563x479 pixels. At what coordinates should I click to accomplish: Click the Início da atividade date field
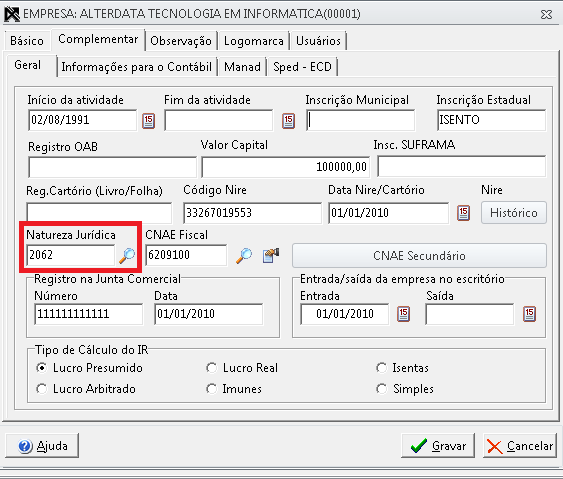coord(83,120)
